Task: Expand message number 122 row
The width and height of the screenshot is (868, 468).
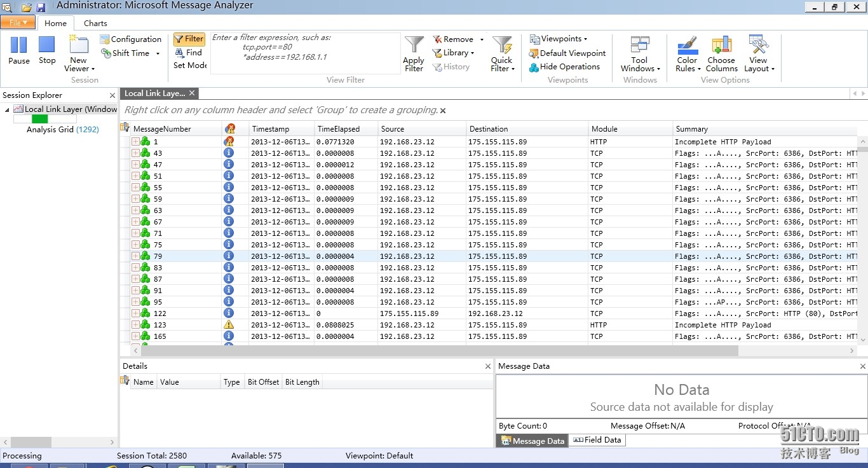Action: coord(135,313)
